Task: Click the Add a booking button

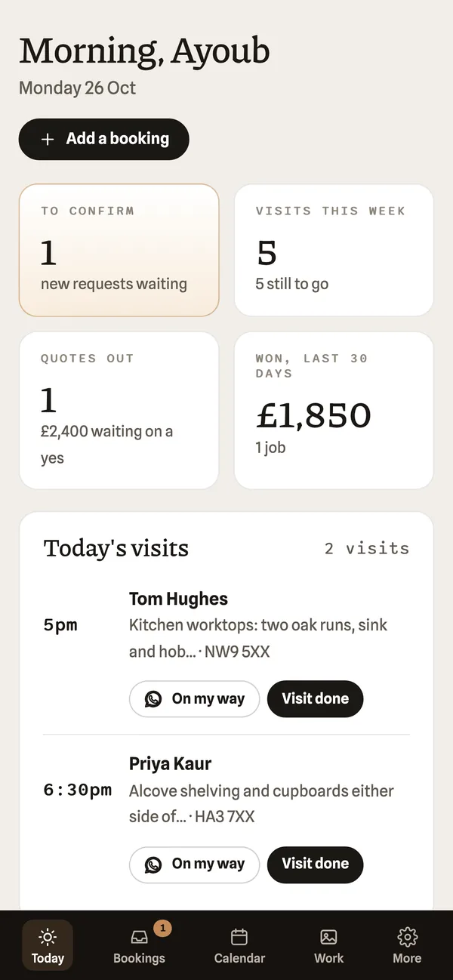Action: [103, 139]
